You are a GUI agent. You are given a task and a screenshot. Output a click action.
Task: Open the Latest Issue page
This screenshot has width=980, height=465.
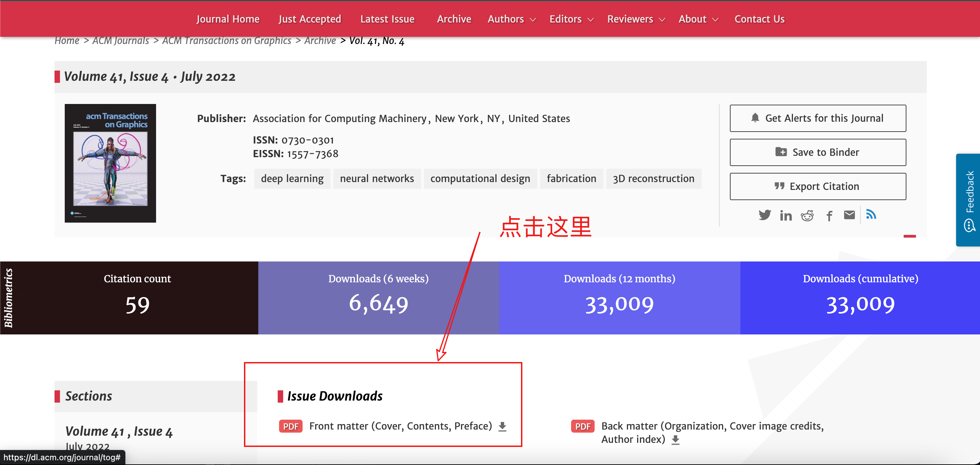(x=387, y=19)
